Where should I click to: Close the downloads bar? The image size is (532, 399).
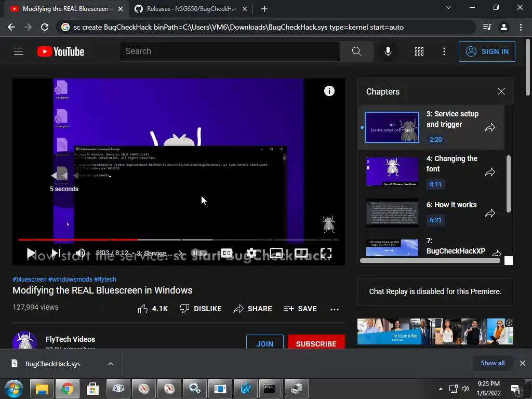pyautogui.click(x=523, y=363)
